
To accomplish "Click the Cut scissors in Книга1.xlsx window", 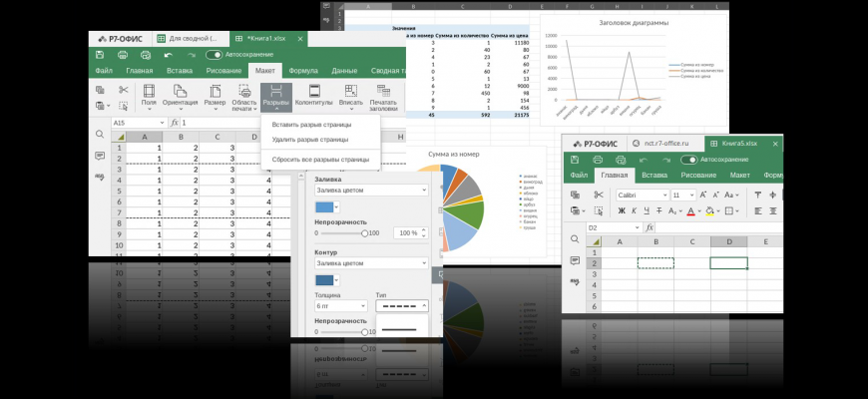I will click(x=123, y=90).
